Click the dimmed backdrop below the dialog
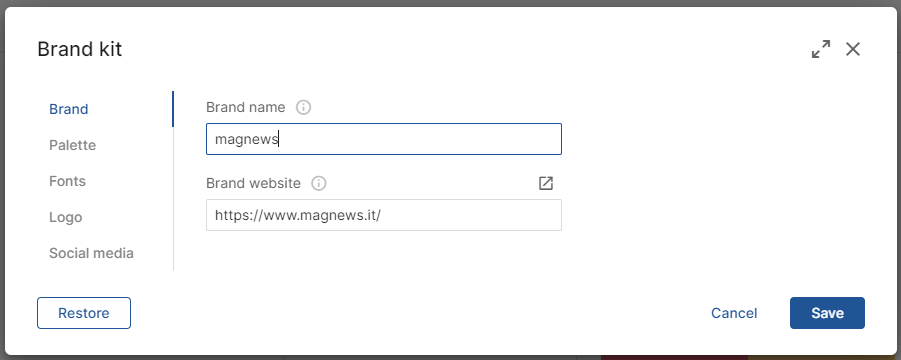The image size is (901, 360). pyautogui.click(x=450, y=357)
